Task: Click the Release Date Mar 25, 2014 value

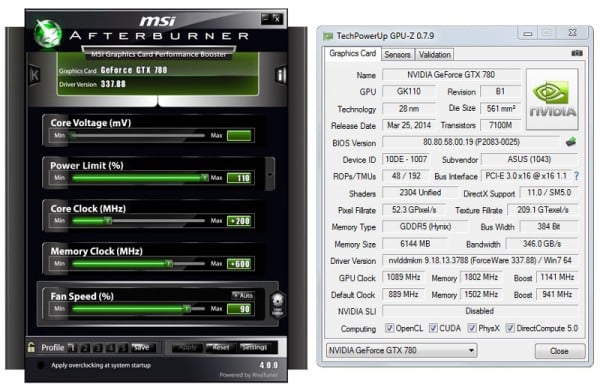Action: (x=409, y=125)
